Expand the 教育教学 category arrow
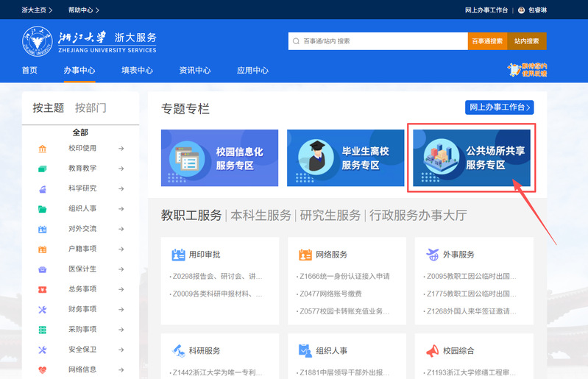 point(121,169)
